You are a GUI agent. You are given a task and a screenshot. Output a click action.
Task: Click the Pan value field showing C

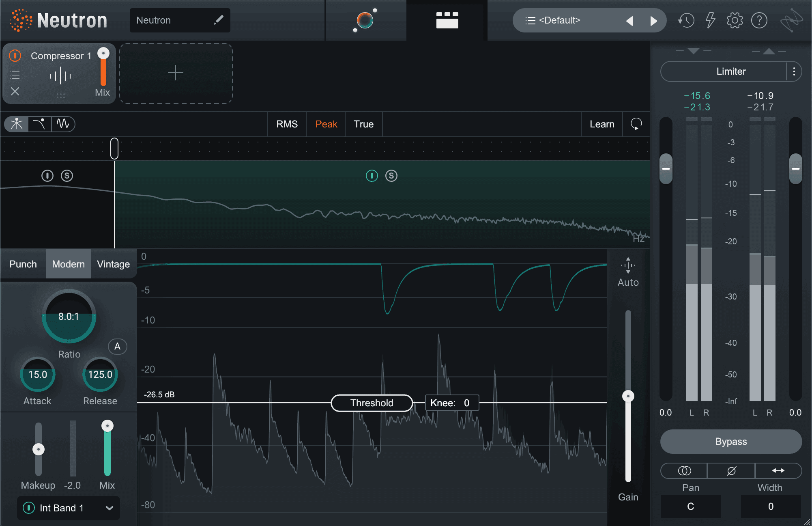(x=690, y=507)
